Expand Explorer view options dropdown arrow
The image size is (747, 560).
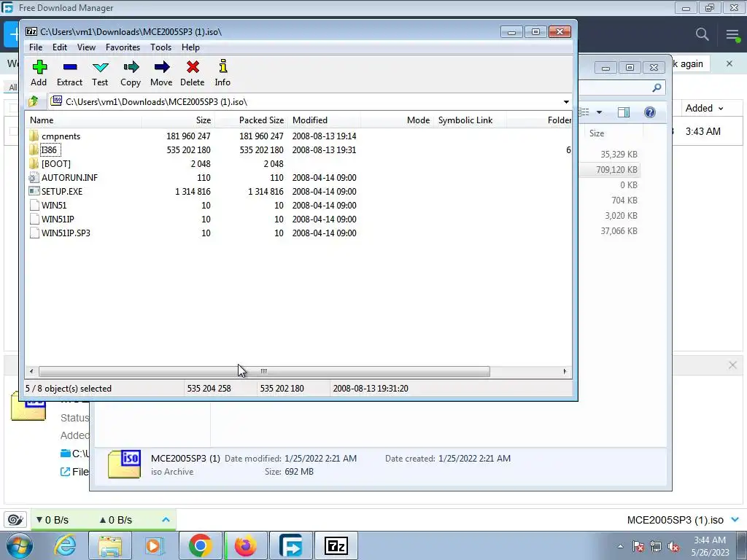[600, 112]
